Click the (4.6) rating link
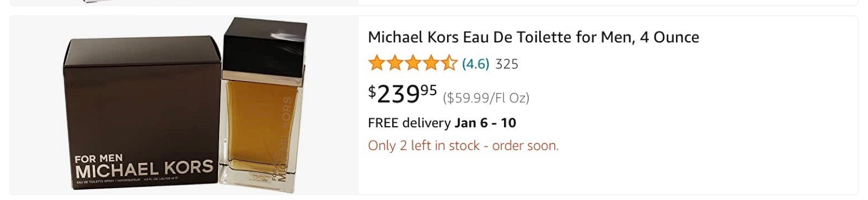Viewport: 868px width, 200px height. [475, 64]
